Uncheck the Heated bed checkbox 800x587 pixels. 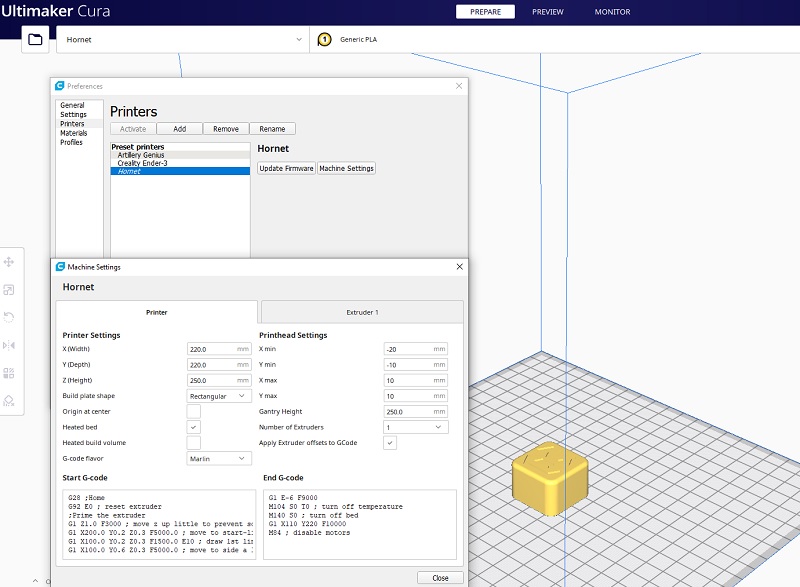193,427
